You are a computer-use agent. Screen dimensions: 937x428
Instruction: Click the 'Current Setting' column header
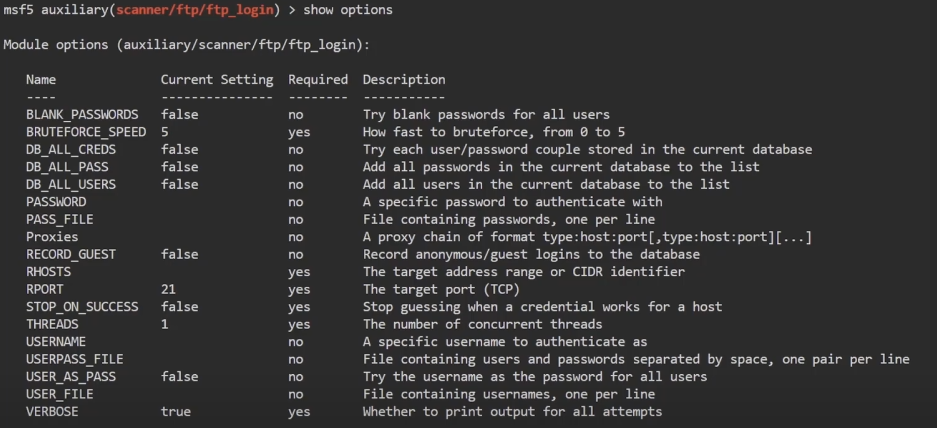216,80
